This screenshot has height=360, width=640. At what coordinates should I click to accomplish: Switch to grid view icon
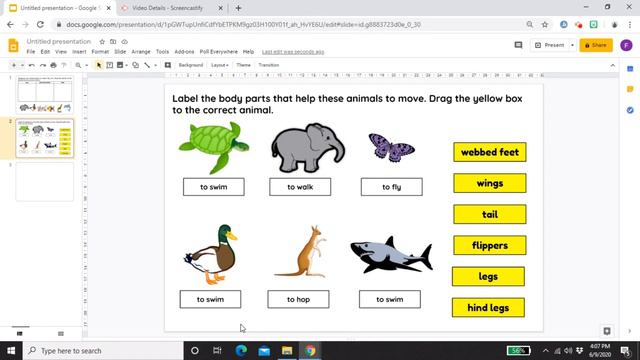61,334
